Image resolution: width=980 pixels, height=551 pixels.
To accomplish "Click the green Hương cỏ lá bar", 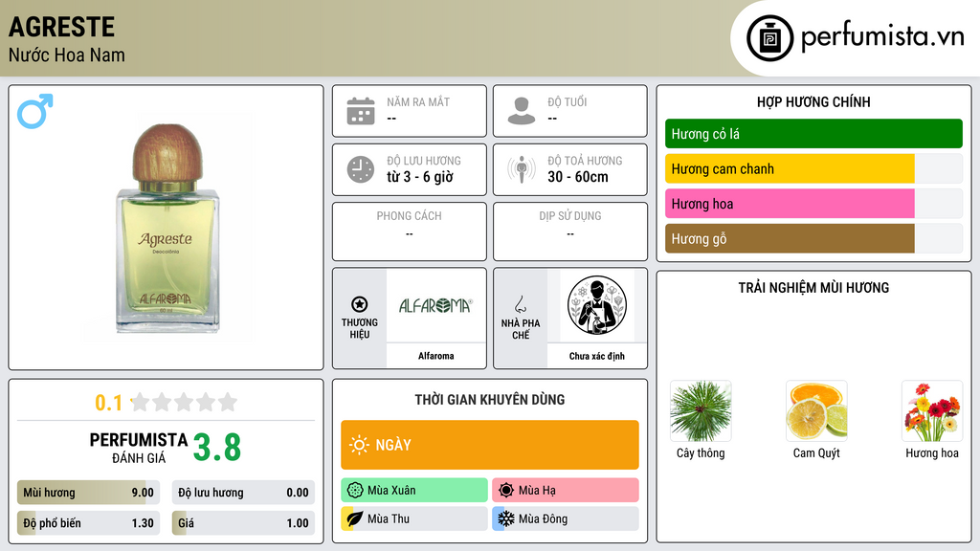I will point(813,134).
